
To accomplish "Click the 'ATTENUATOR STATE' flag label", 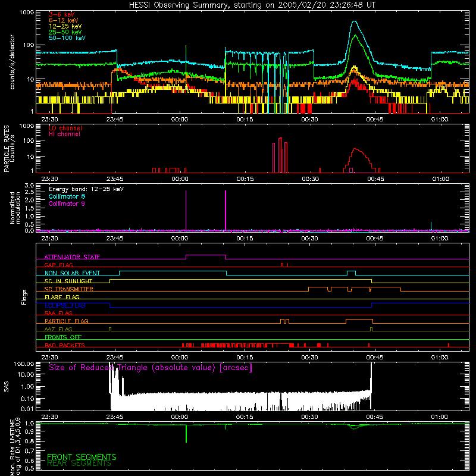I will pos(72,257).
